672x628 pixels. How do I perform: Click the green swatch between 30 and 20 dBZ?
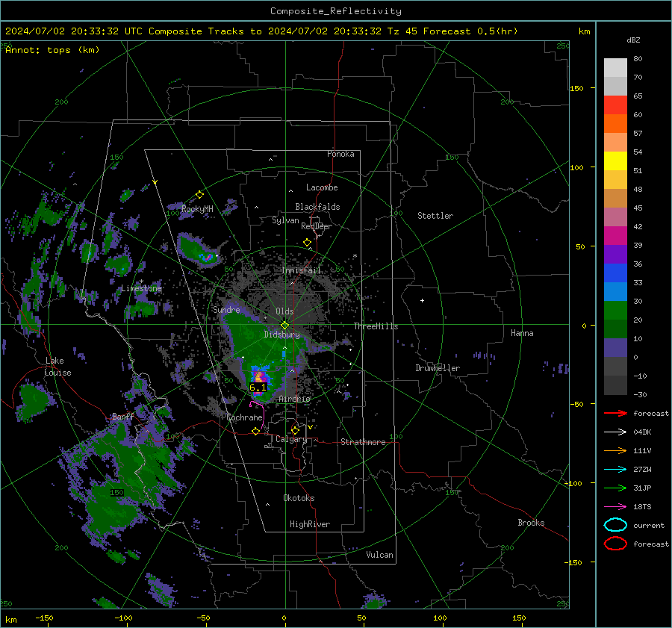(615, 311)
